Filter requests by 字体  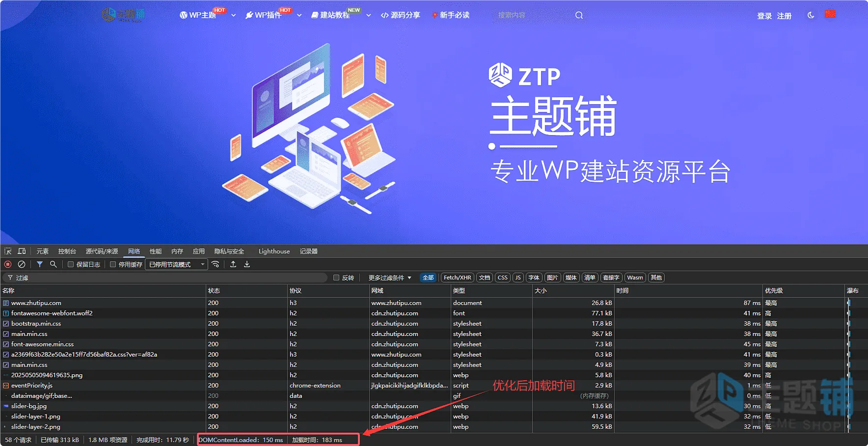tap(534, 278)
